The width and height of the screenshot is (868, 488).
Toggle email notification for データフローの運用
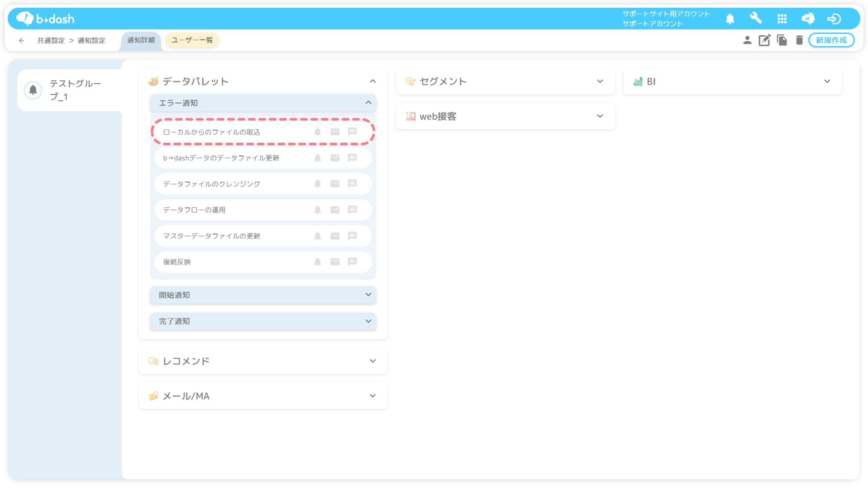(x=335, y=210)
